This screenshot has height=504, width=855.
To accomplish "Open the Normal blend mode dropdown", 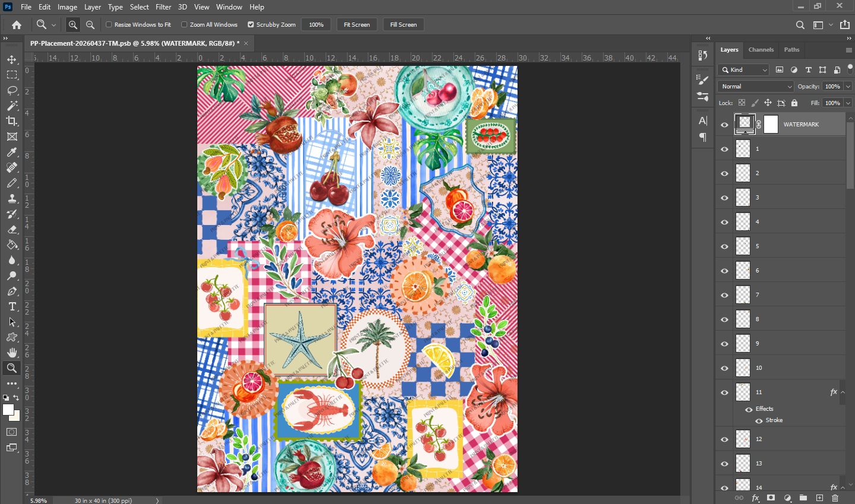I will click(x=756, y=87).
